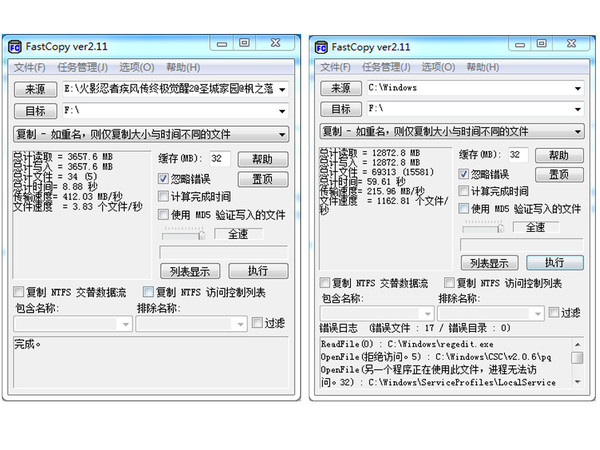600x450 pixels.
Task: Close the left FastCopy window
Action: pyautogui.click(x=275, y=43)
